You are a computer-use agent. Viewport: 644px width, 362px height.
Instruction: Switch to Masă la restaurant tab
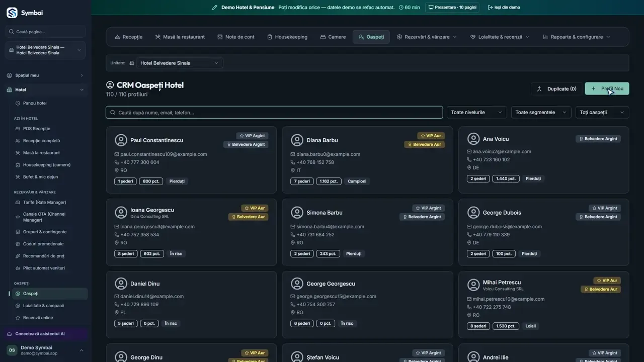180,37
